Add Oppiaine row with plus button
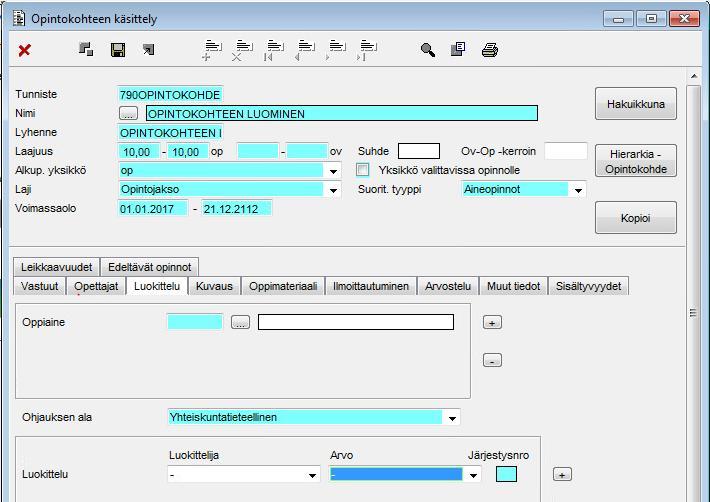710x502 pixels. tap(492, 322)
